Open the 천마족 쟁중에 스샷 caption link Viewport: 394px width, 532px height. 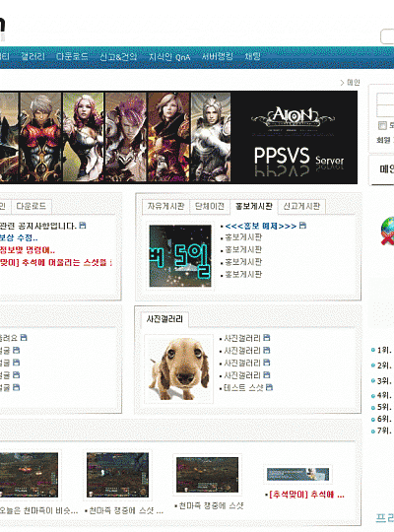(x=211, y=505)
